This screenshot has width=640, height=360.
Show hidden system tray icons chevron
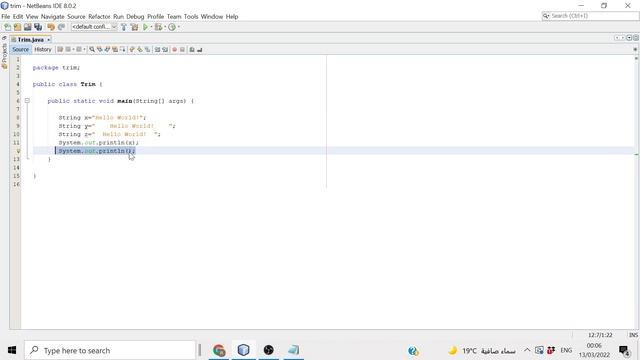click(x=527, y=350)
